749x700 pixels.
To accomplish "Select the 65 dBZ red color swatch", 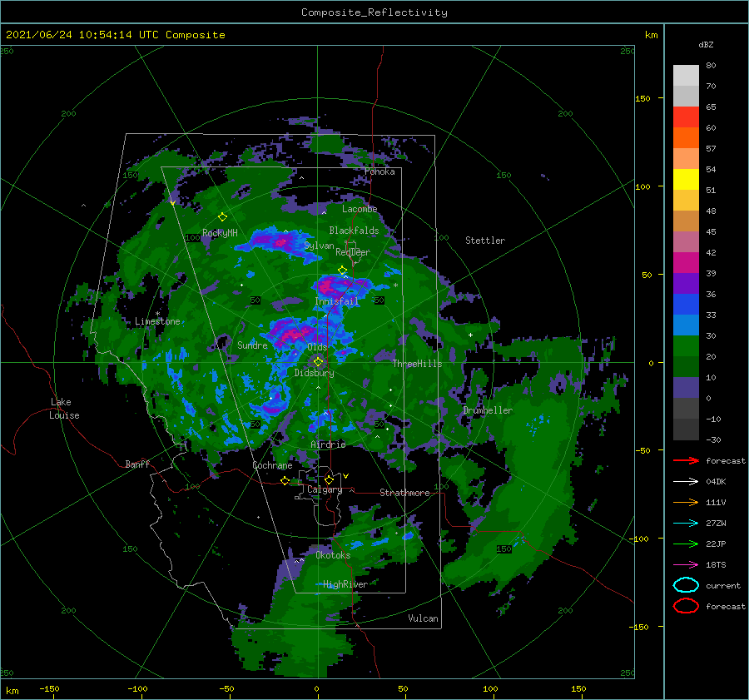I will click(686, 117).
